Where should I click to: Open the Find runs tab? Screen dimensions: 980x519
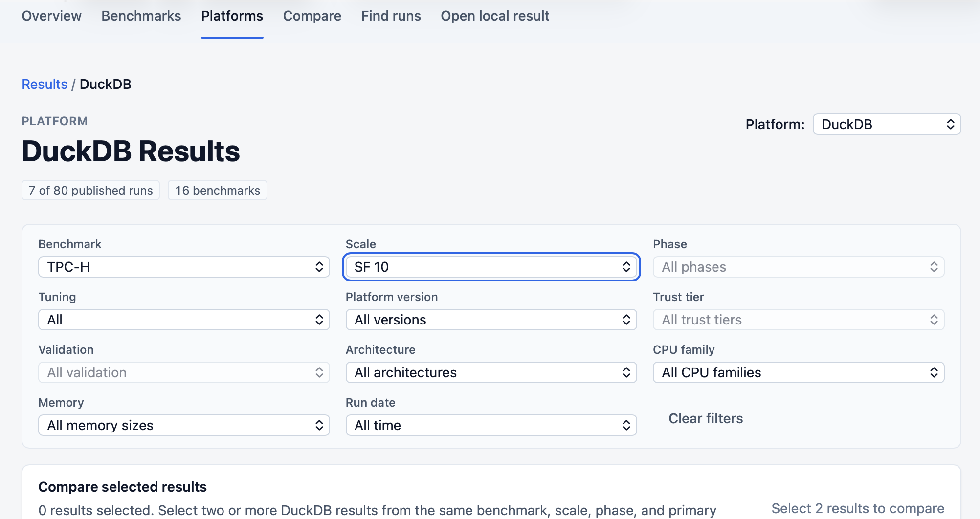tap(391, 16)
